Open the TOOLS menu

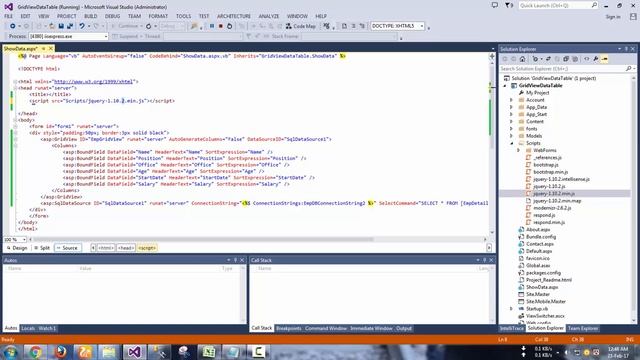pyautogui.click(x=183, y=16)
